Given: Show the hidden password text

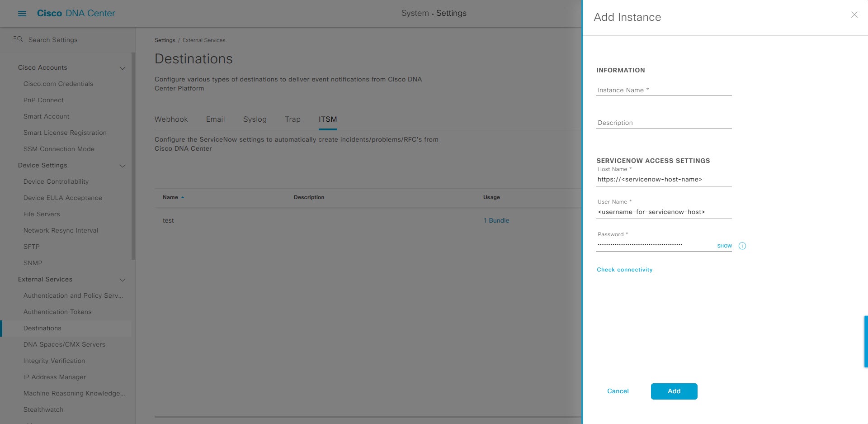Looking at the screenshot, I should 724,246.
